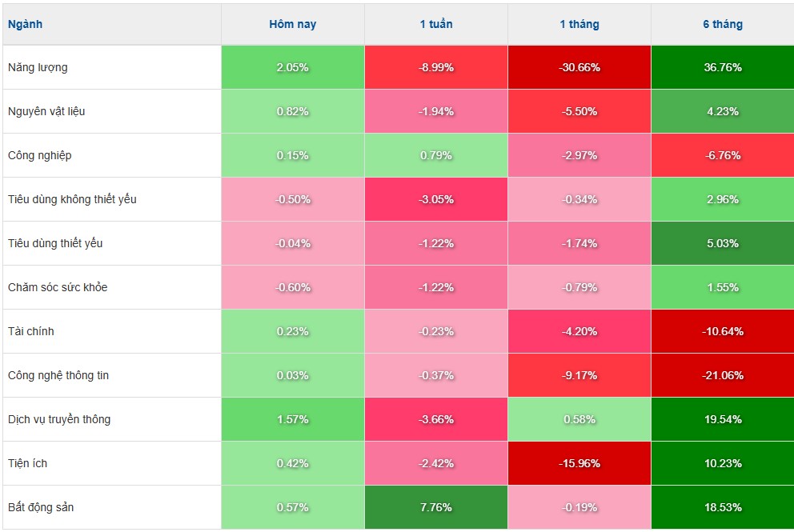Screen dimensions: 794x532
Task: Select the Nguyên vật liệu sector
Action: (x=46, y=111)
